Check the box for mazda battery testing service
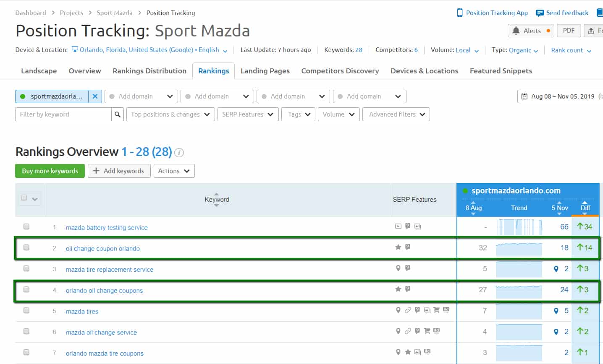This screenshot has width=603, height=364. click(26, 226)
